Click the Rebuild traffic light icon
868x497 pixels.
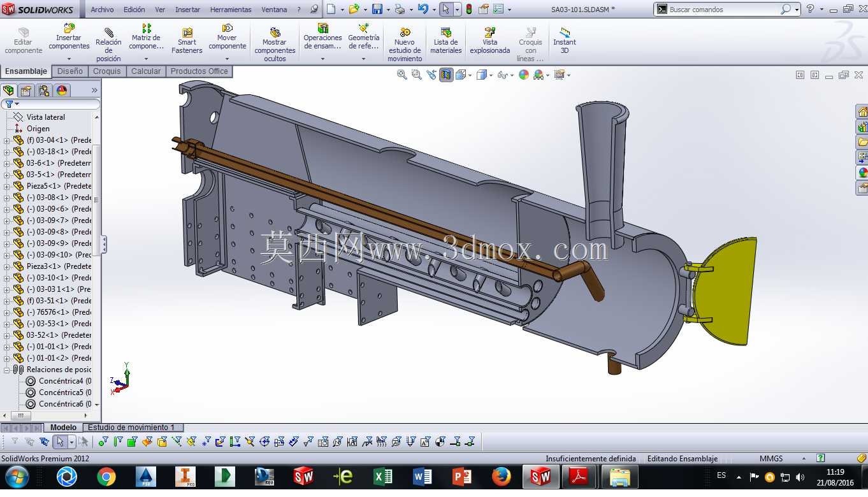(469, 9)
